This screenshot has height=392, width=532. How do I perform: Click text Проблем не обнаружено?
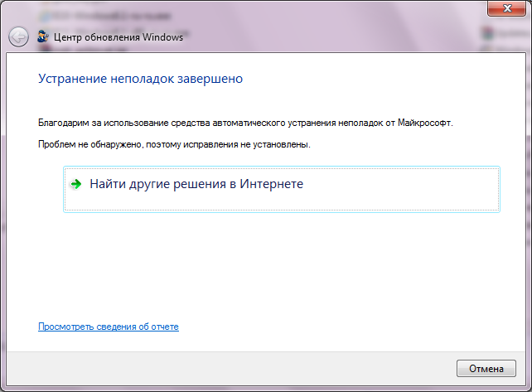pyautogui.click(x=89, y=144)
